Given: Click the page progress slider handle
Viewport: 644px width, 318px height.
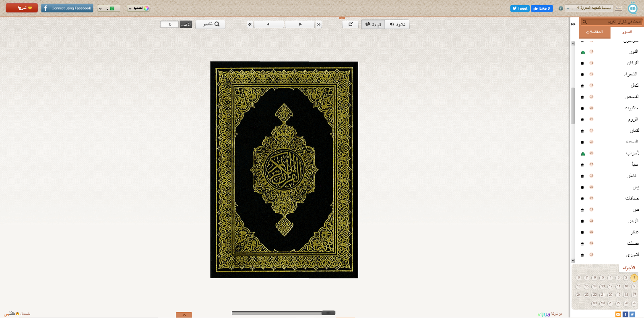Looking at the screenshot, I should 328,313.
